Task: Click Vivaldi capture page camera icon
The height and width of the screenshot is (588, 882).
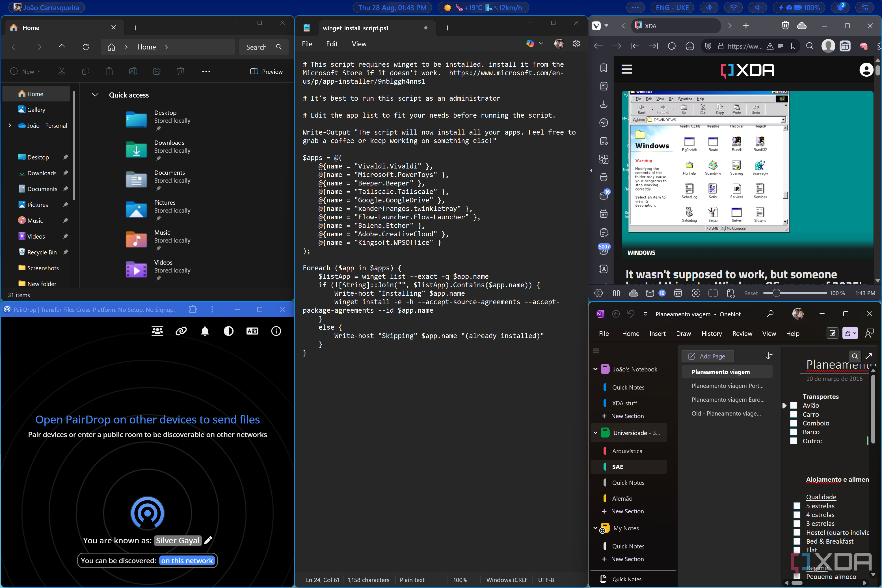Action: tap(696, 293)
